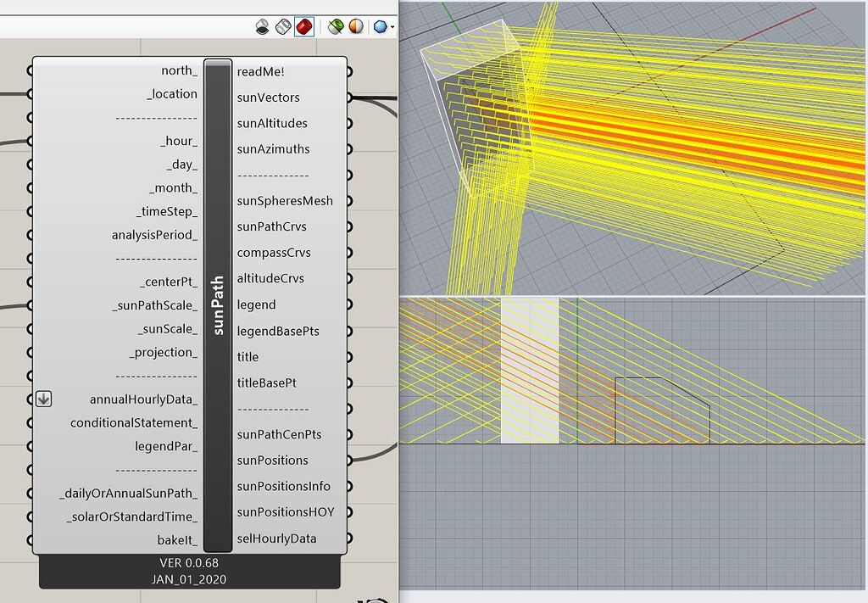The image size is (868, 603).
Task: Open the dropdown beside the blue display icon
Action: pyautogui.click(x=392, y=26)
